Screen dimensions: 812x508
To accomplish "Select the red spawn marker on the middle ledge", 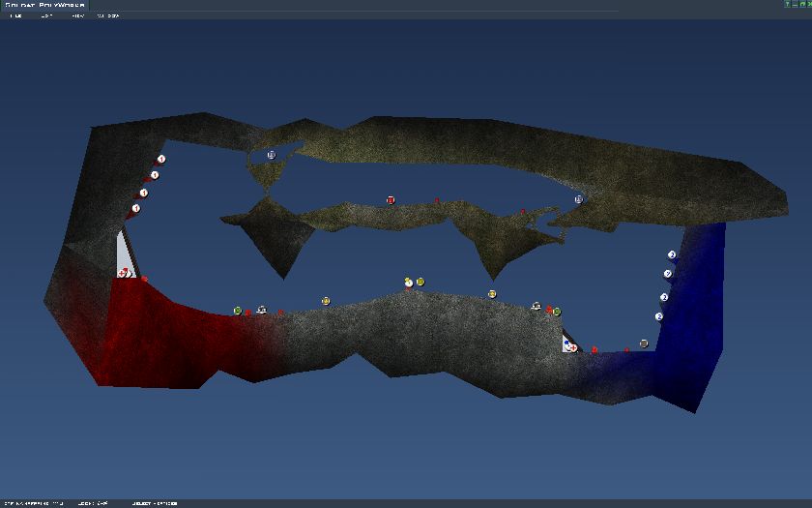I will 391,200.
